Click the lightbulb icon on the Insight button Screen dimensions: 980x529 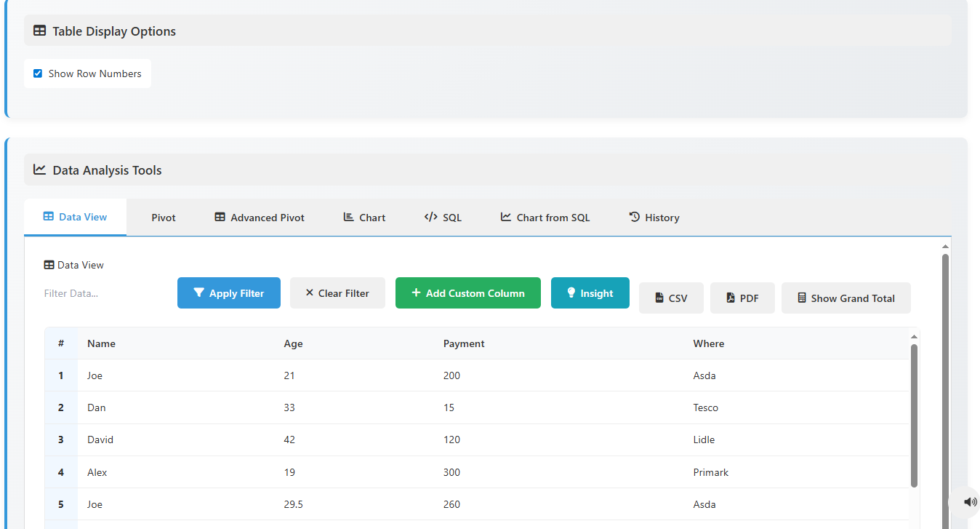click(x=571, y=293)
